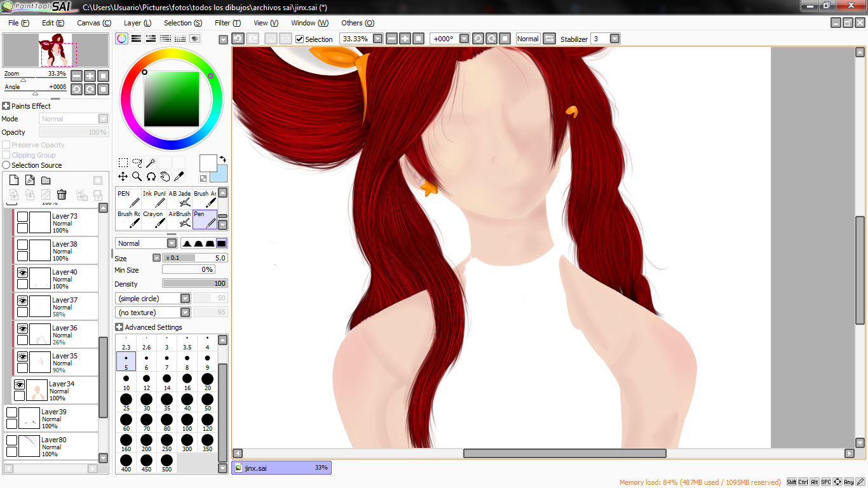Enable the Selection Source radio button
Image resolution: width=868 pixels, height=488 pixels.
click(x=6, y=165)
